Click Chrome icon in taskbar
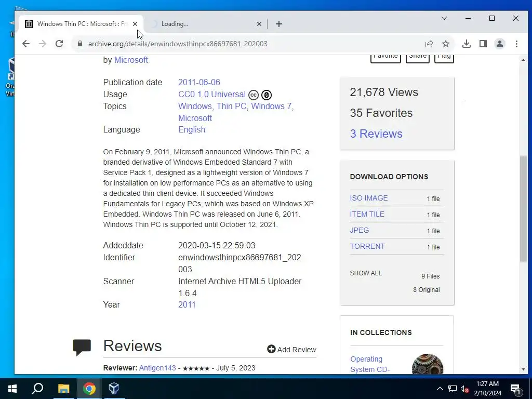The height and width of the screenshot is (399, 532). click(89, 389)
